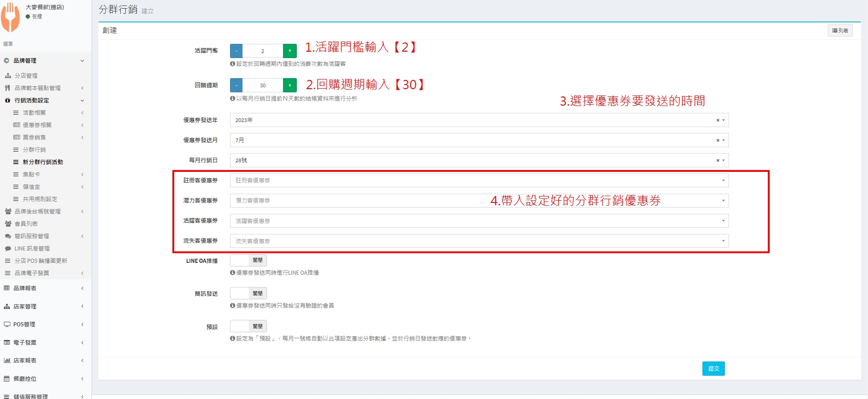Open the 潛力客優惠券 dropdown
Viewport: 868px width, 399px height.
coord(478,201)
